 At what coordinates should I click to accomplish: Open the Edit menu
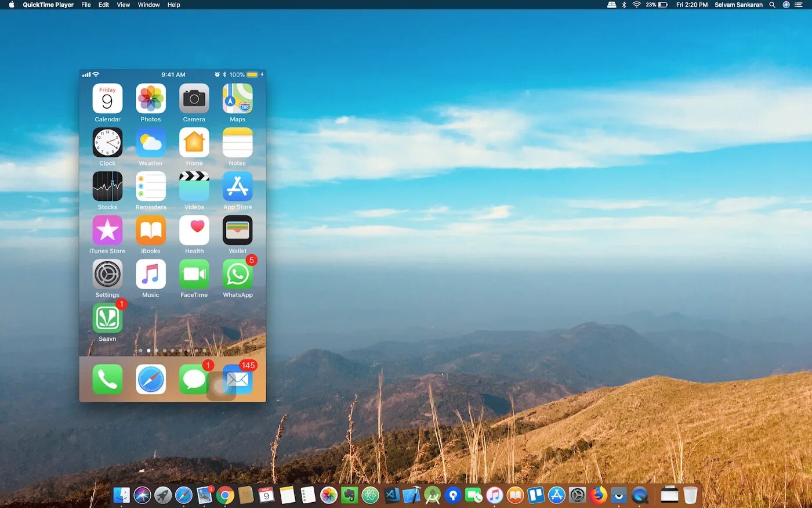104,5
